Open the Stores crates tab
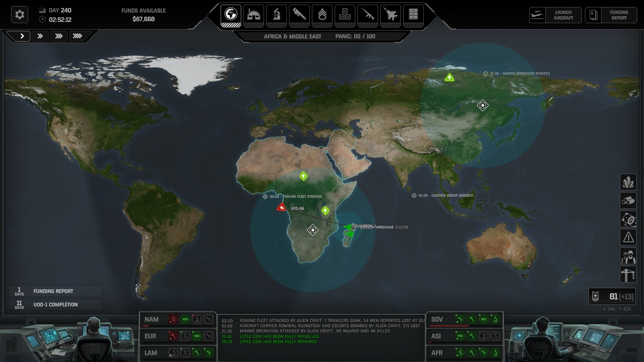 (x=345, y=15)
